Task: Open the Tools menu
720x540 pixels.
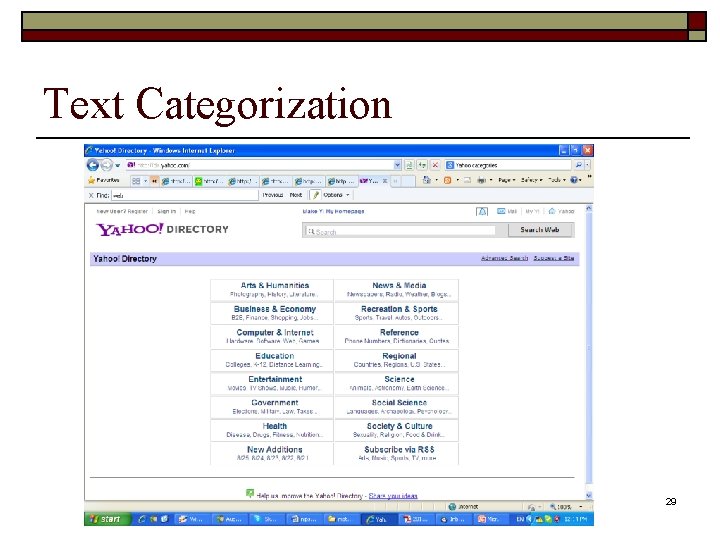Action: coord(557,180)
